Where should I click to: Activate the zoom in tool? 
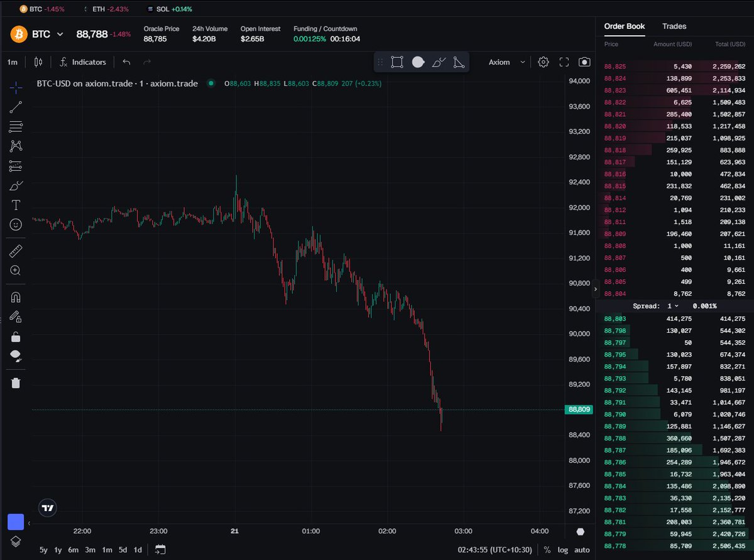pyautogui.click(x=16, y=271)
